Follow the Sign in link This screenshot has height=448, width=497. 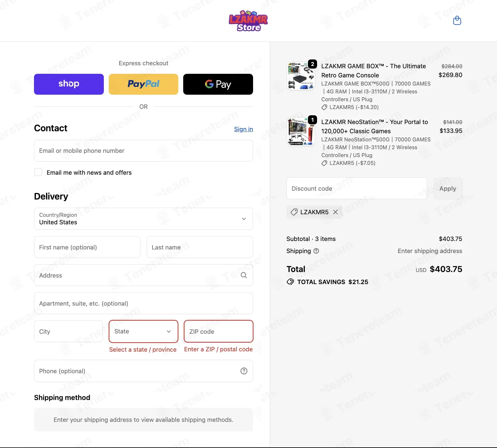(x=244, y=129)
